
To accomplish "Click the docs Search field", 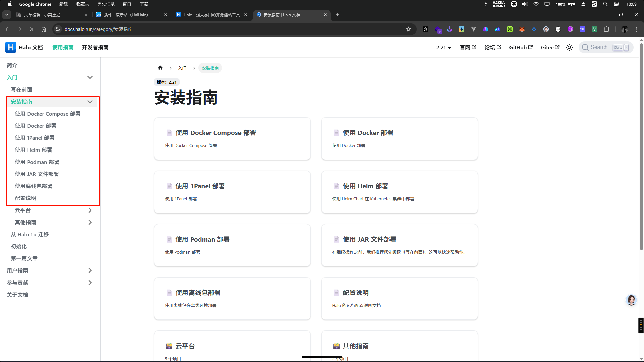I will (606, 47).
